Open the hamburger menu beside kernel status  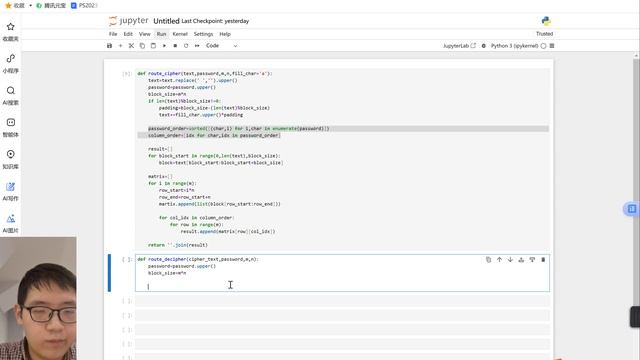pos(552,46)
